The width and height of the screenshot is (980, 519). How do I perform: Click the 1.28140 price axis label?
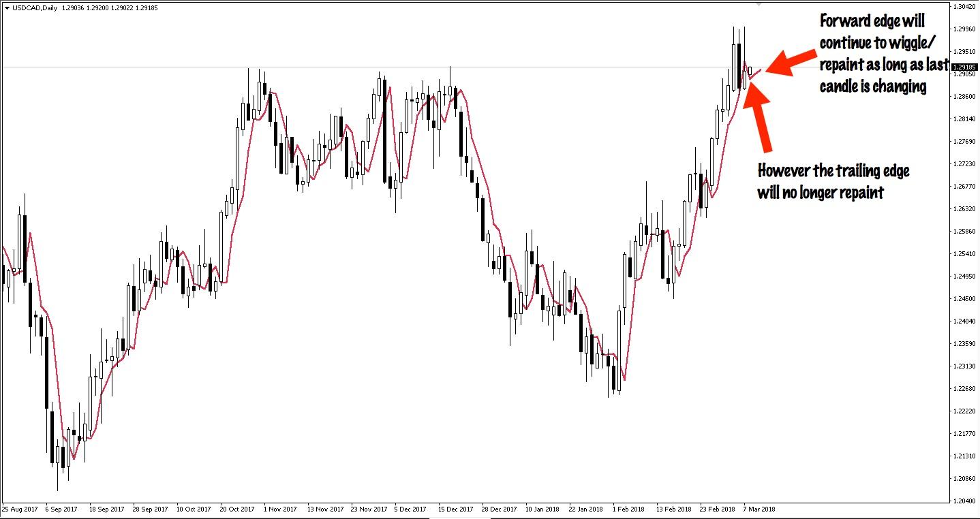(x=966, y=119)
